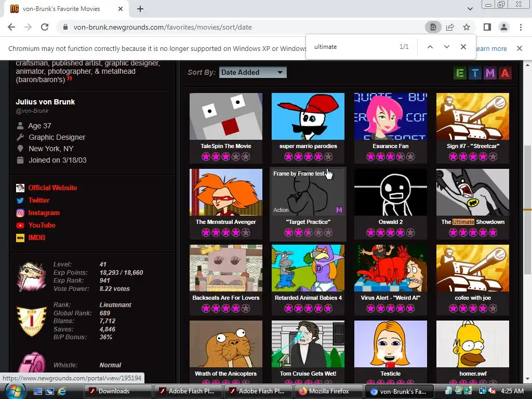
Task: Open the Official Website link
Action: coord(52,188)
